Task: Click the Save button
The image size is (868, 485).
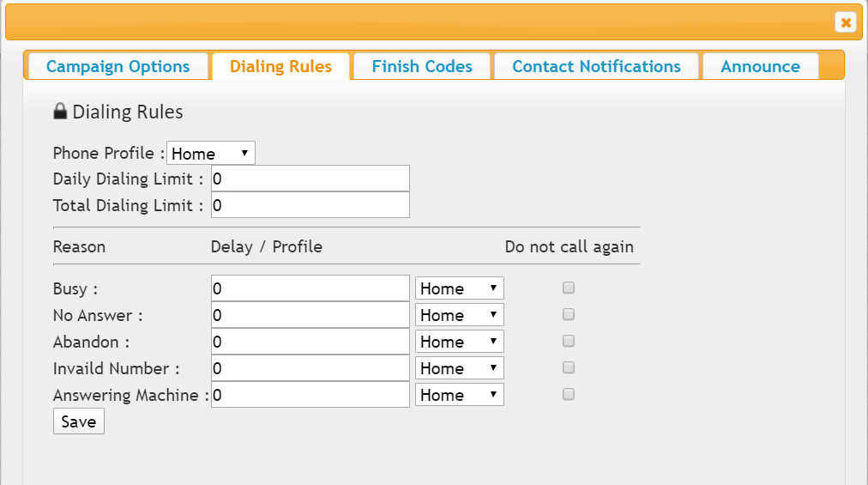Action: (x=79, y=421)
